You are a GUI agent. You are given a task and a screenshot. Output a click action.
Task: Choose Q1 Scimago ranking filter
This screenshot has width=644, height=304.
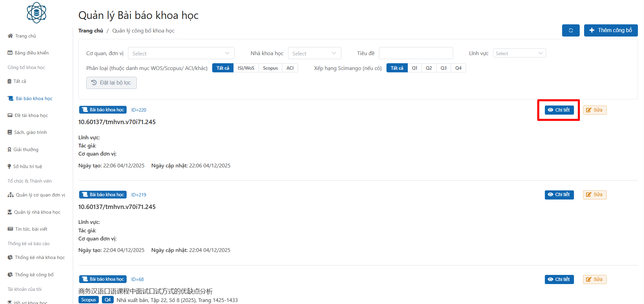pos(414,68)
